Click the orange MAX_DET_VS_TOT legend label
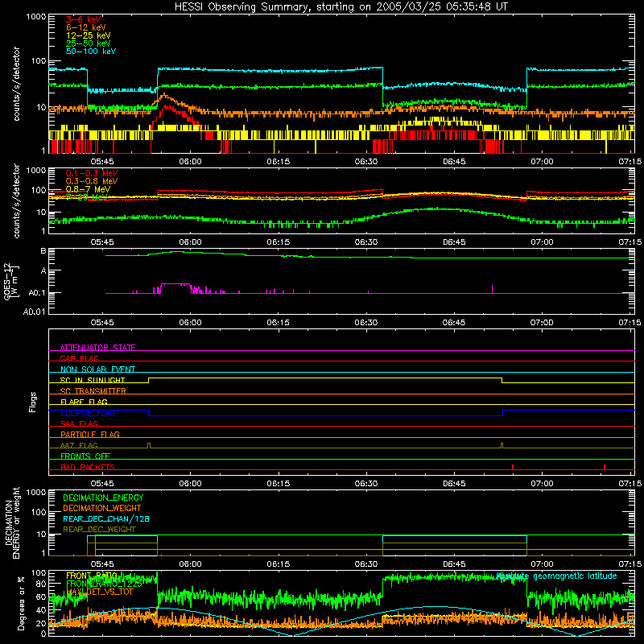 click(x=100, y=592)
